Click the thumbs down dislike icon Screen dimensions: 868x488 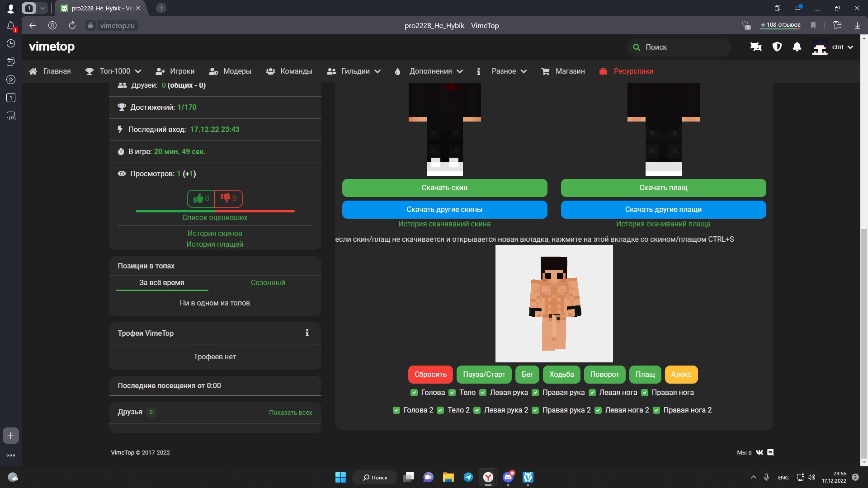pyautogui.click(x=225, y=198)
